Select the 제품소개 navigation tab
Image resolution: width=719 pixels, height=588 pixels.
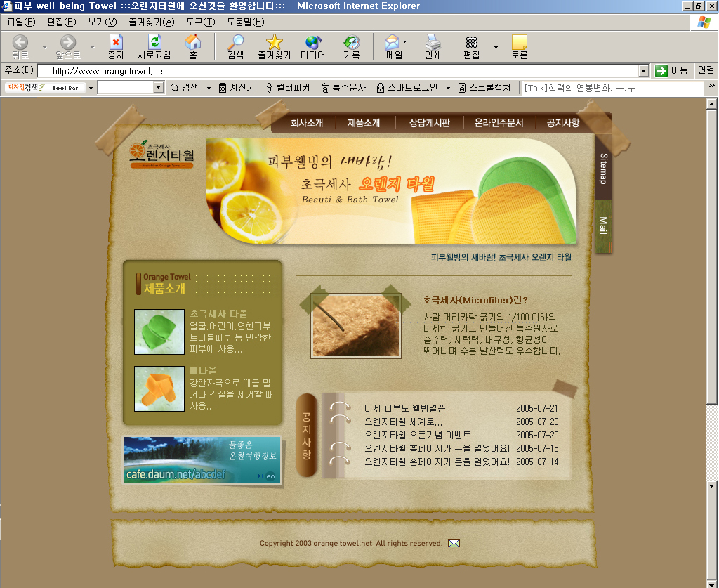coord(364,123)
